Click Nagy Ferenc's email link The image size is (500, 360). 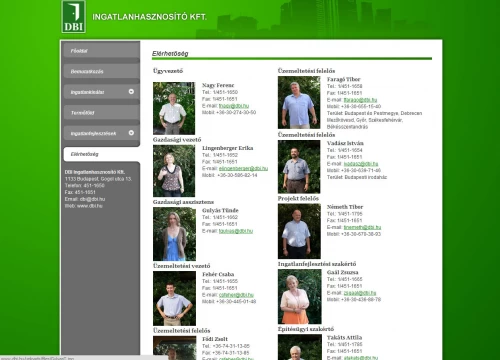click(234, 106)
